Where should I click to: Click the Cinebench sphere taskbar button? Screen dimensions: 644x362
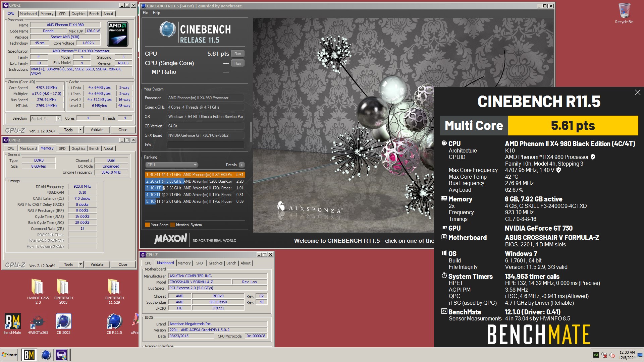coord(46,355)
